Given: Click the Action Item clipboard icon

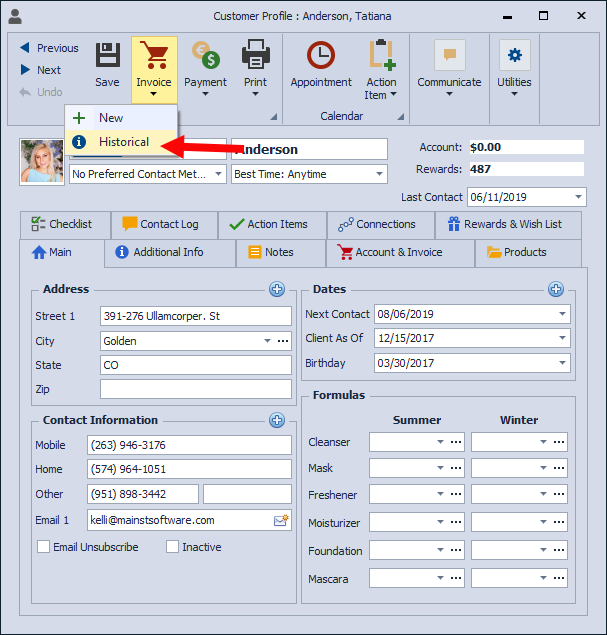Looking at the screenshot, I should [x=382, y=54].
